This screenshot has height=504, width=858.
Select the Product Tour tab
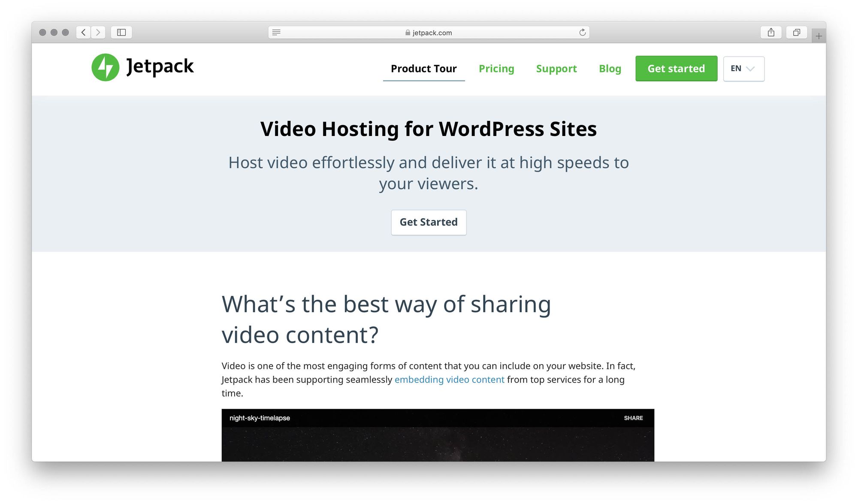tap(423, 68)
